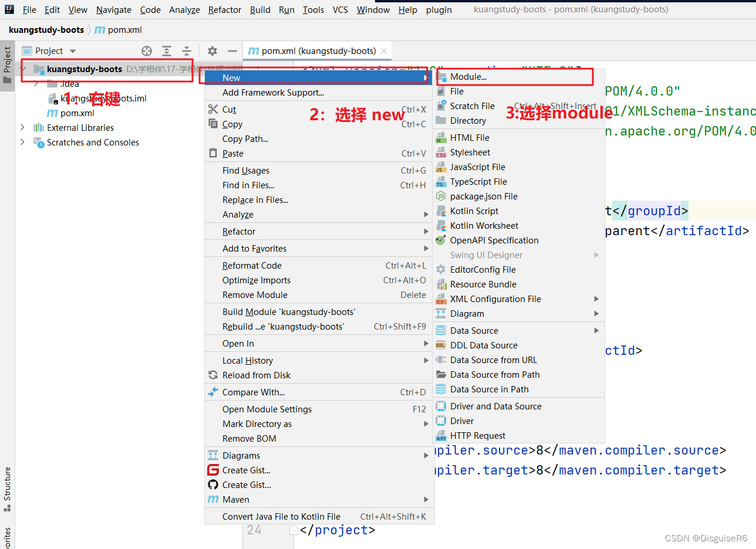Select Open Module Settings
Image resolution: width=756 pixels, height=549 pixels.
coord(319,409)
